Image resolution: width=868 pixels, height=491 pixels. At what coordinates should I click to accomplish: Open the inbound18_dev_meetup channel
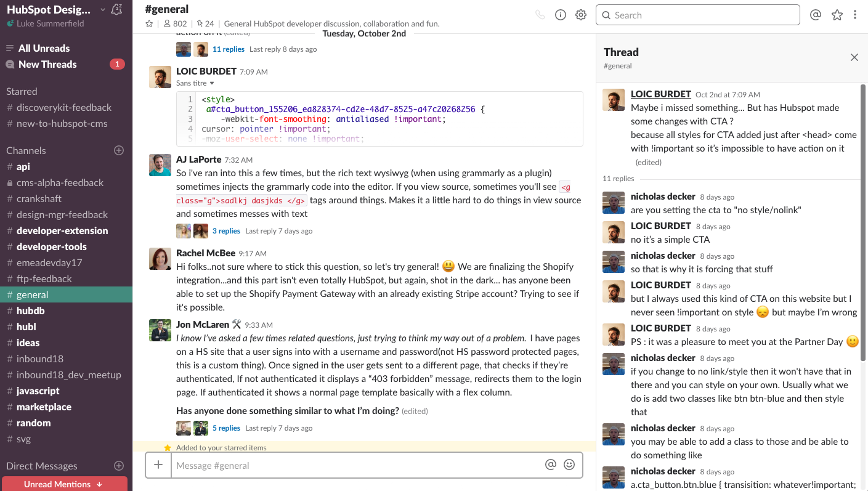66,375
